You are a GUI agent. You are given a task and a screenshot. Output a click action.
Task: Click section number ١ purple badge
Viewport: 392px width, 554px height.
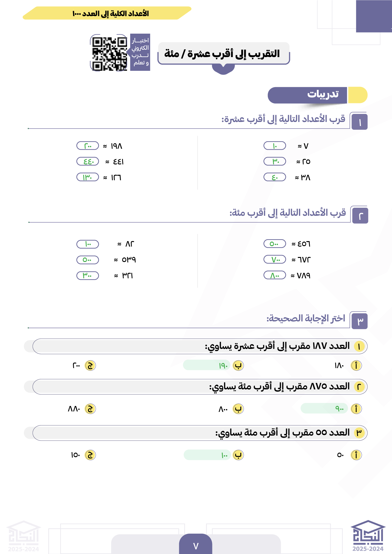tap(359, 122)
